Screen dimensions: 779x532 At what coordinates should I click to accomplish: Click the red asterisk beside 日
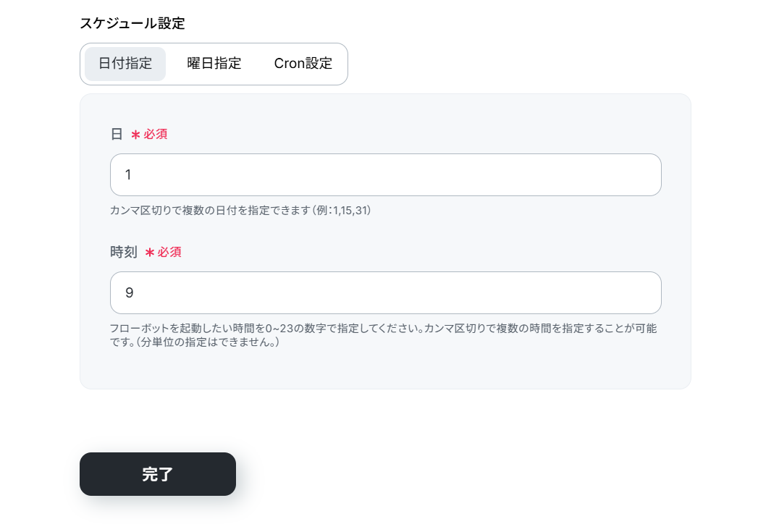tap(135, 135)
